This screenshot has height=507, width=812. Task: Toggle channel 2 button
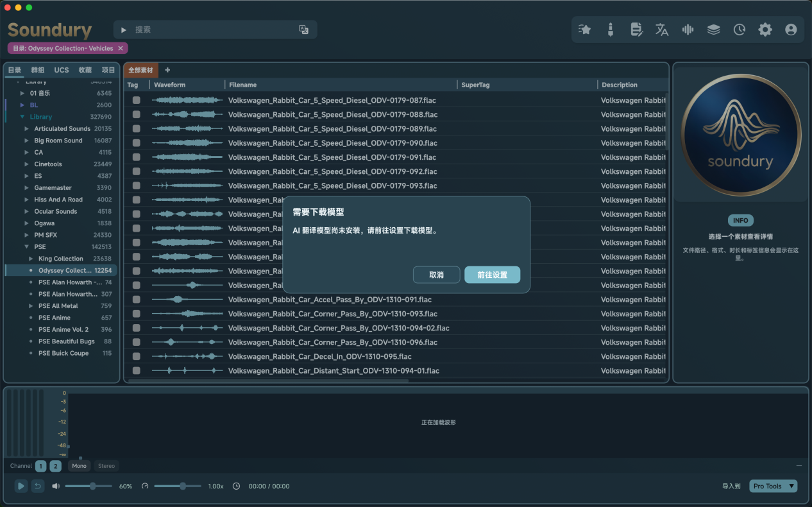point(56,467)
